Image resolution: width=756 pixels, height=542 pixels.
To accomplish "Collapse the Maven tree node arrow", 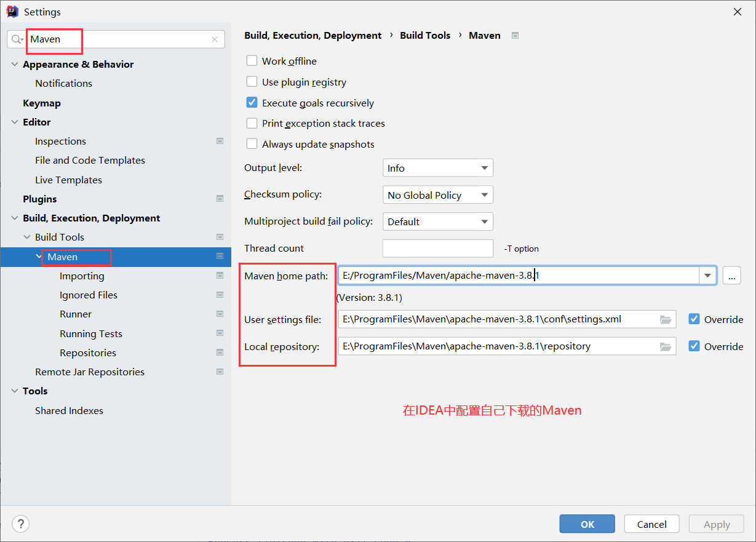I will click(x=39, y=257).
